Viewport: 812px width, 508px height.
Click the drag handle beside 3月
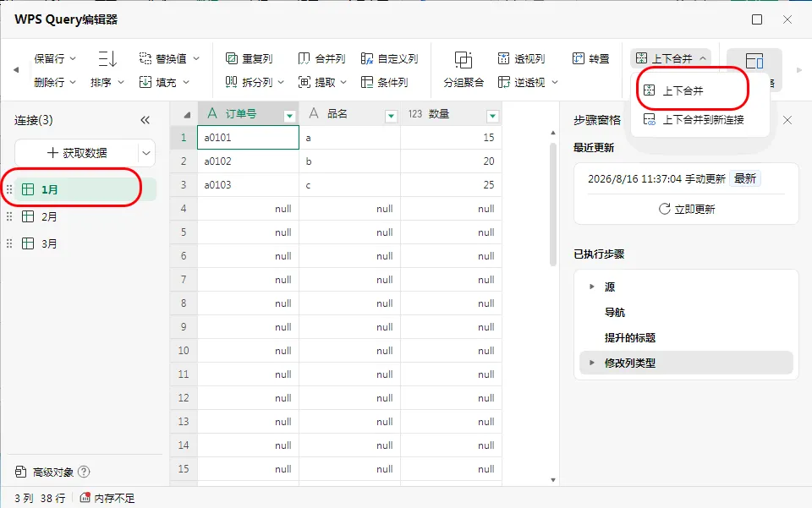click(x=8, y=243)
